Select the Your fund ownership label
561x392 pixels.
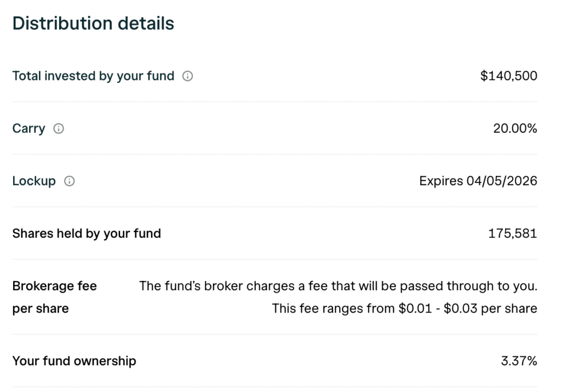click(x=74, y=361)
